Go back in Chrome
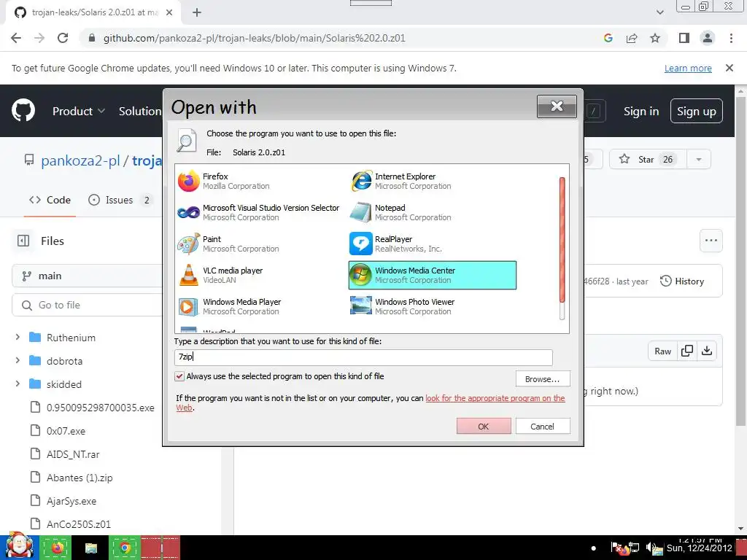 [x=16, y=38]
